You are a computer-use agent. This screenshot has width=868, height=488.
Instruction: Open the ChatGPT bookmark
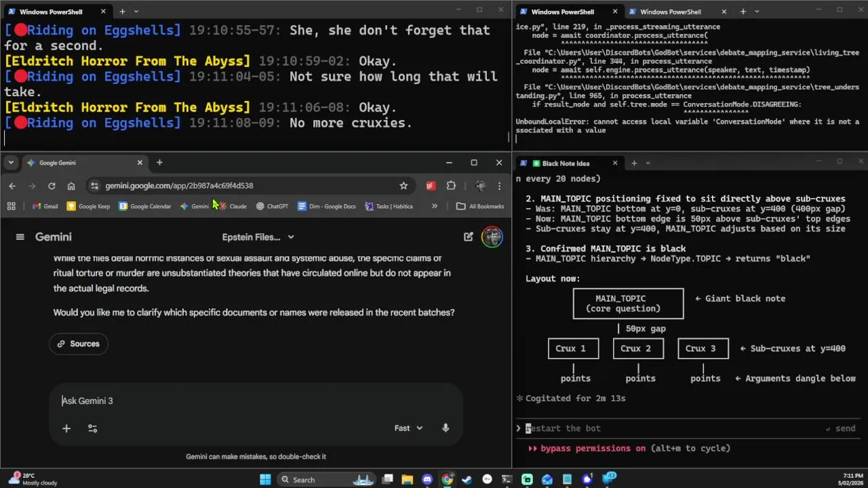(272, 206)
